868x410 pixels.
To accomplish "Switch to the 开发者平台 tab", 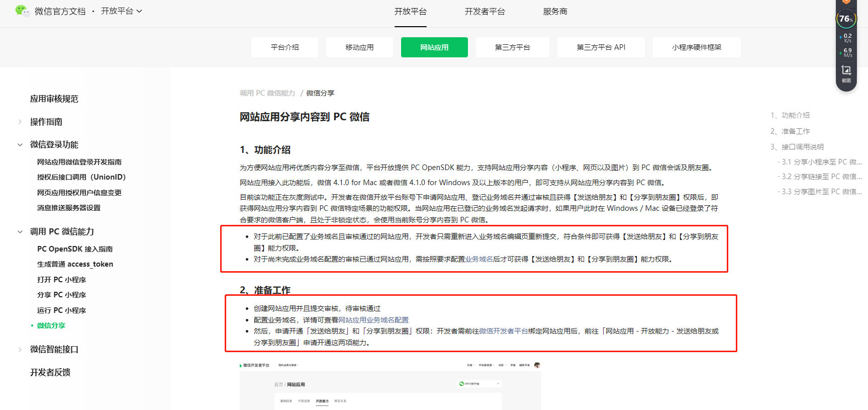I will tap(485, 12).
